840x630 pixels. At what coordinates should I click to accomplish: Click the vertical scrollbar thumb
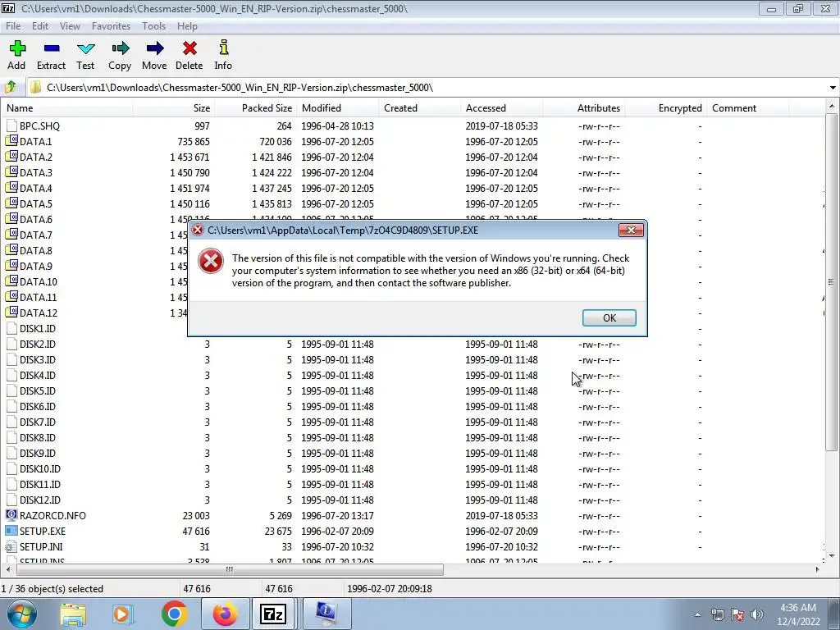coord(831,282)
